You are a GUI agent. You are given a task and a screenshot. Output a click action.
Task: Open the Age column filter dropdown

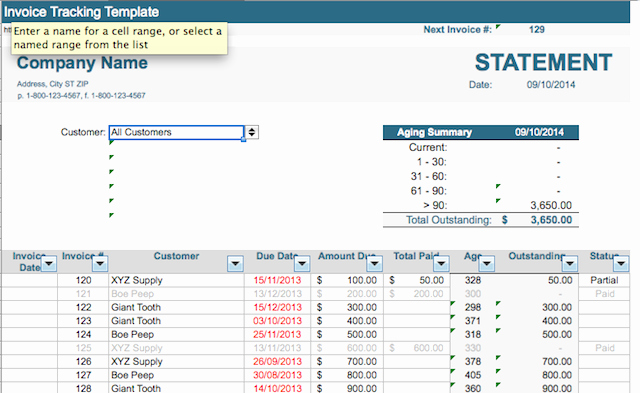[x=487, y=264]
